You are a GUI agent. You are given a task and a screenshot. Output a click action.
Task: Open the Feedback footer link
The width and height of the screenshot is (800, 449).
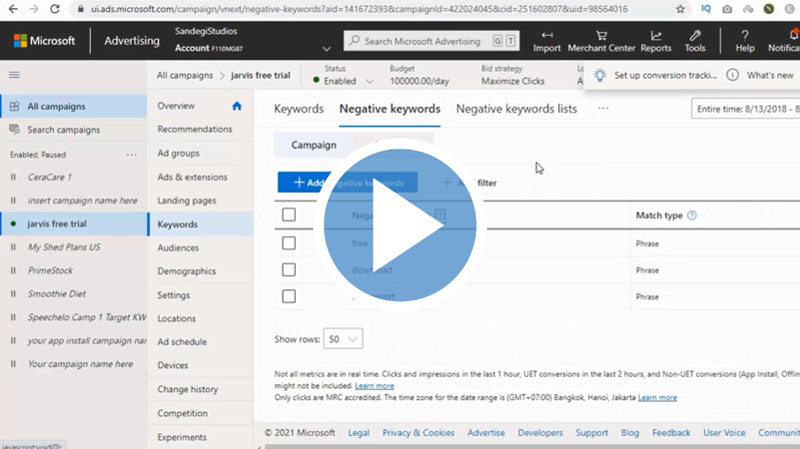click(x=671, y=433)
